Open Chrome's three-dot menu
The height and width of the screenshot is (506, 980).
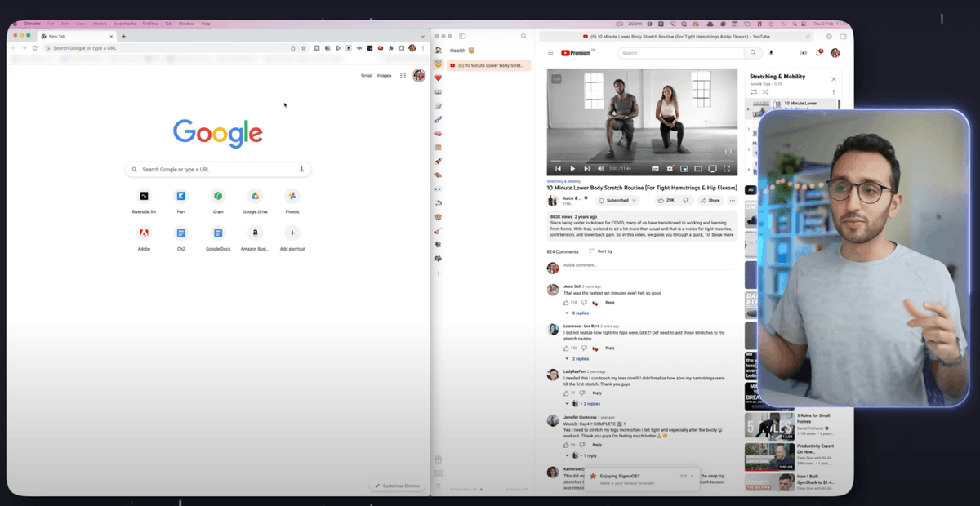(423, 48)
